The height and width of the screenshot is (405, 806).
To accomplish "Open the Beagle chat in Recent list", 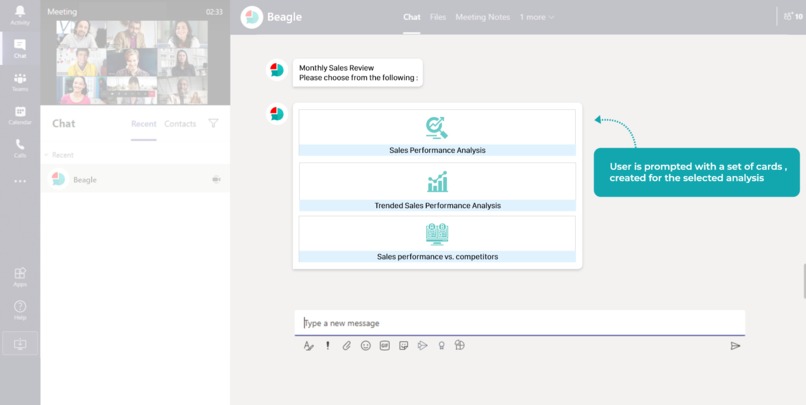I will (135, 179).
